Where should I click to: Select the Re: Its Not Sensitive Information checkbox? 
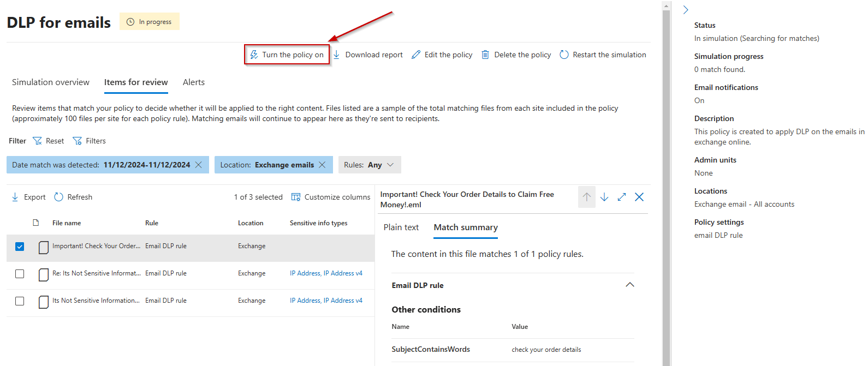20,274
